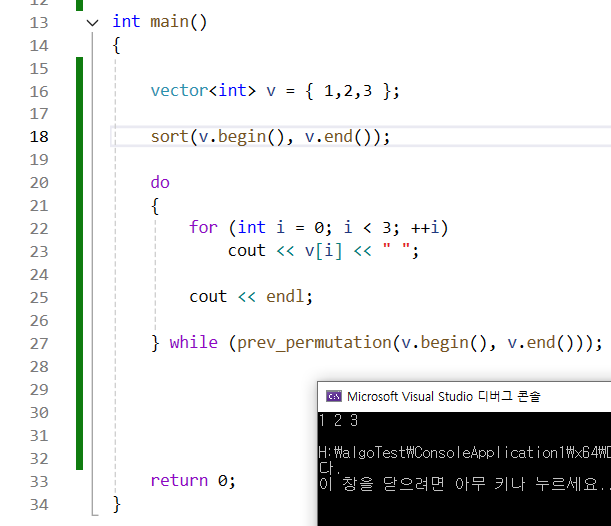The width and height of the screenshot is (611, 526).
Task: Click the opening brace on line 14
Action: (117, 46)
